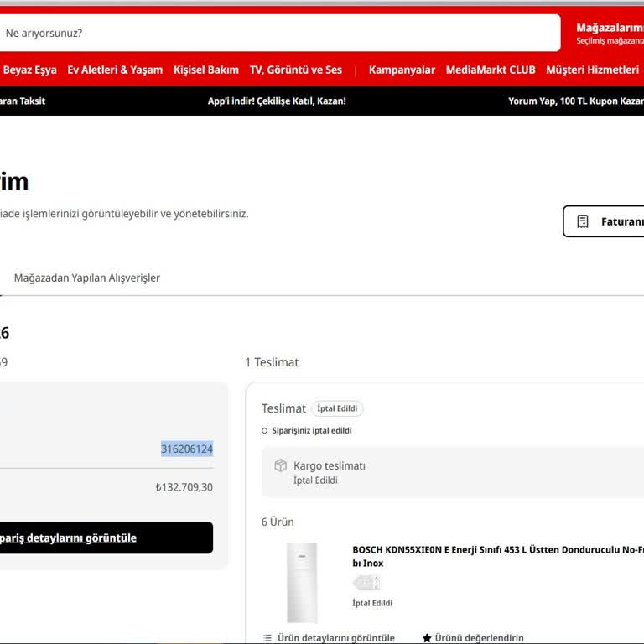Open the BOSCH refrigerator product thumbnail
The width and height of the screenshot is (644, 644).
(x=302, y=583)
